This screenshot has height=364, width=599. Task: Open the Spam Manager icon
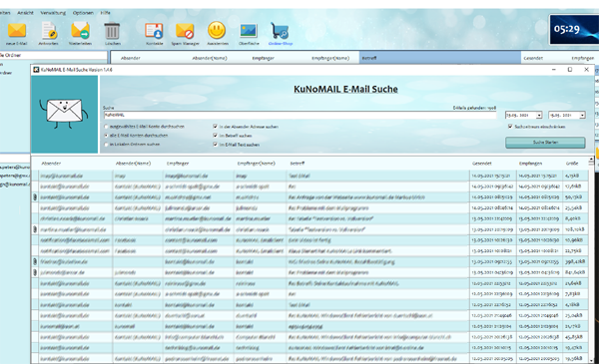point(185,31)
